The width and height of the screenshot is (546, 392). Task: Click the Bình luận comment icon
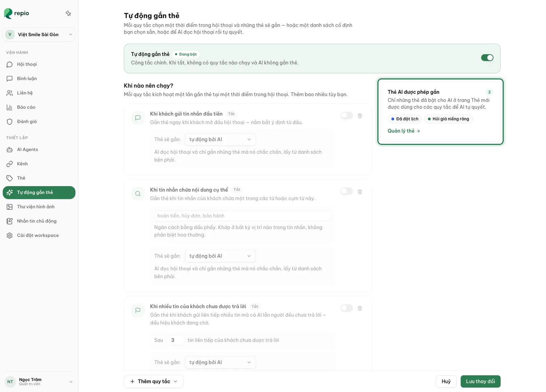pyautogui.click(x=9, y=79)
